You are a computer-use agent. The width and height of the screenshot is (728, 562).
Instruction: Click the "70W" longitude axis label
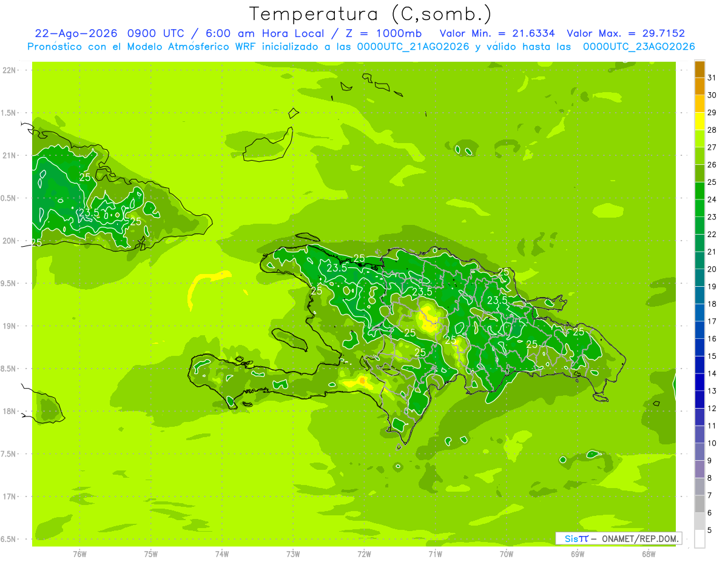pos(507,554)
